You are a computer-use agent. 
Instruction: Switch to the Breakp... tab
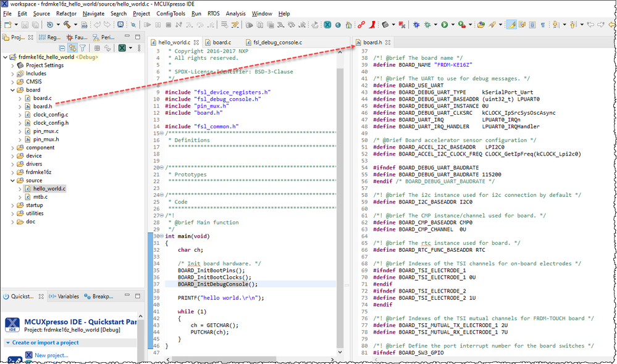[98, 296]
